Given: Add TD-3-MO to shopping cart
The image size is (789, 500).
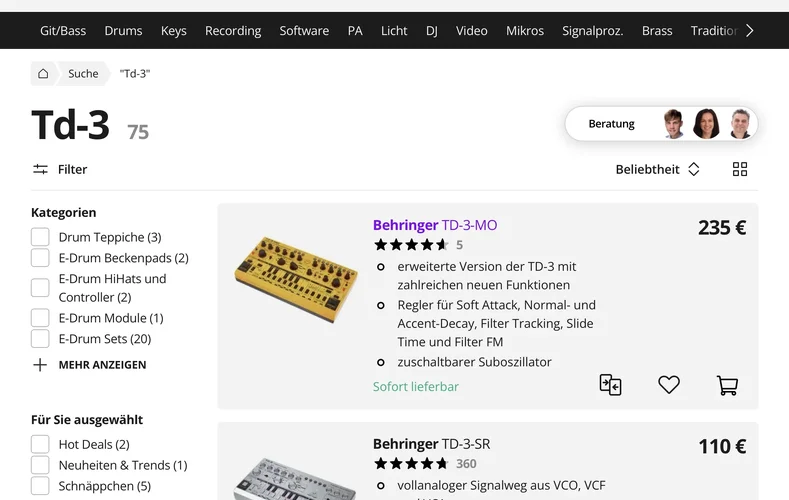Looking at the screenshot, I should click(727, 385).
